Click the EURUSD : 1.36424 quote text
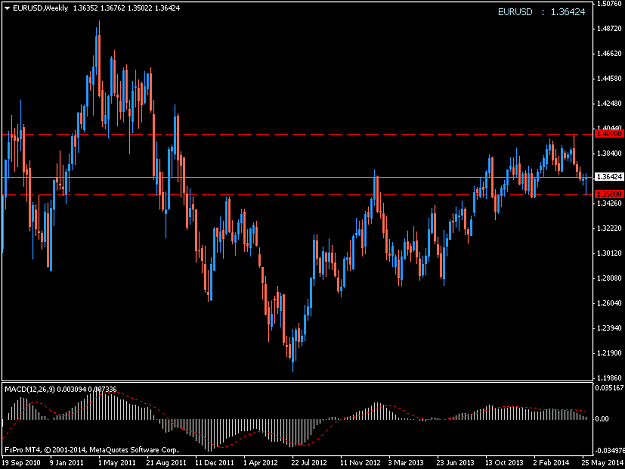This screenshot has width=625, height=469. [541, 12]
